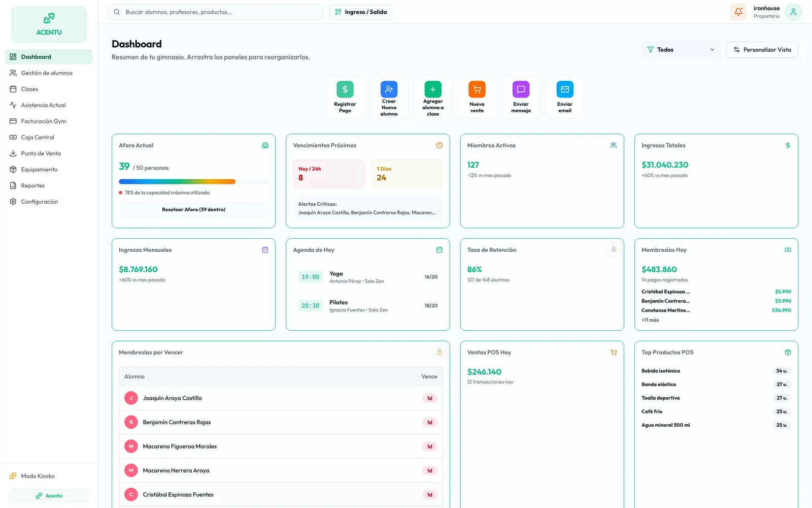This screenshot has height=508, width=812.
Task: Click the Yoga 19:00 class entry
Action: [368, 277]
